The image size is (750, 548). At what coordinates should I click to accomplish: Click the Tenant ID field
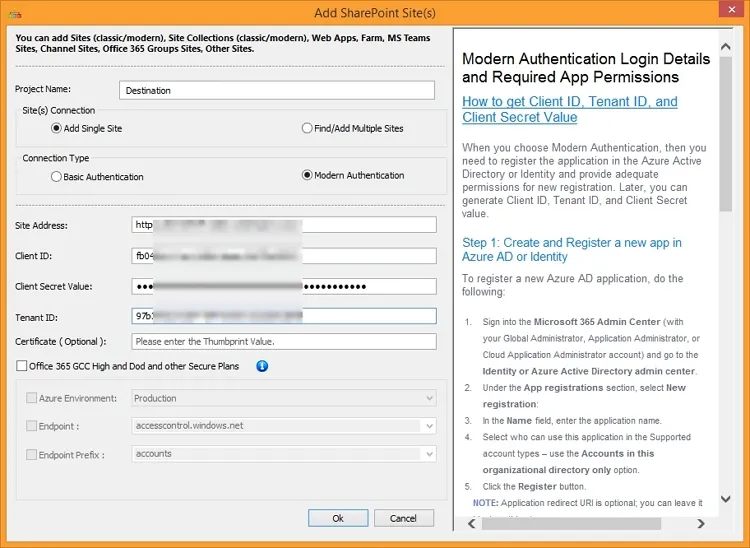(x=284, y=316)
